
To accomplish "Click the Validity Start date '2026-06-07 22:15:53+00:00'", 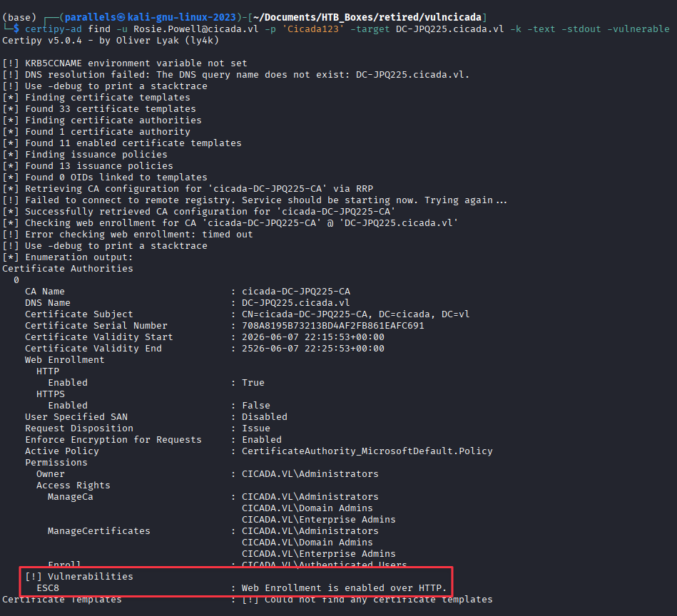I will tap(313, 337).
